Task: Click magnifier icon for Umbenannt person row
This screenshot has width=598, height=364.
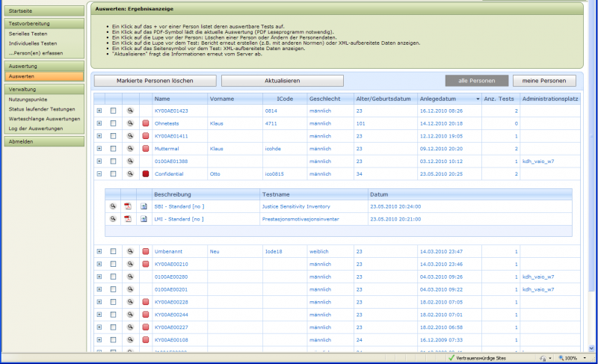Action: [x=130, y=251]
